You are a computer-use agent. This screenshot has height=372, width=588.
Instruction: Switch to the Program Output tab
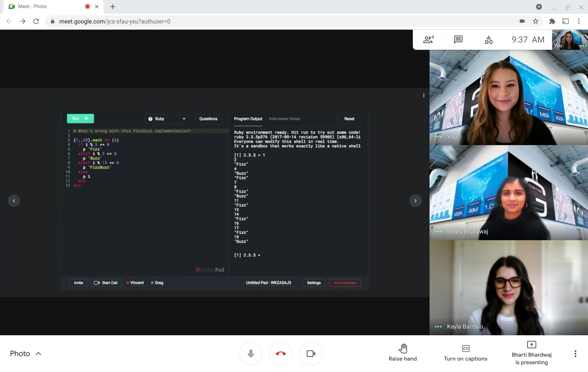[248, 119]
